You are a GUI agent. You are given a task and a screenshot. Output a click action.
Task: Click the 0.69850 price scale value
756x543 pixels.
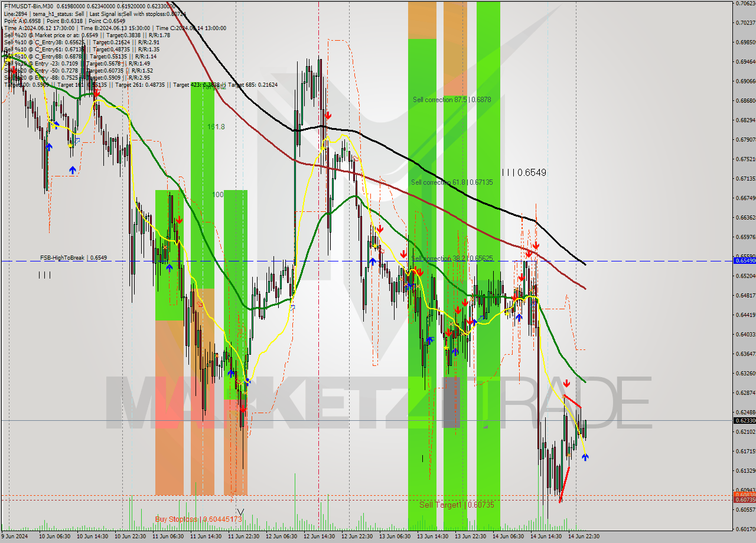click(745, 42)
